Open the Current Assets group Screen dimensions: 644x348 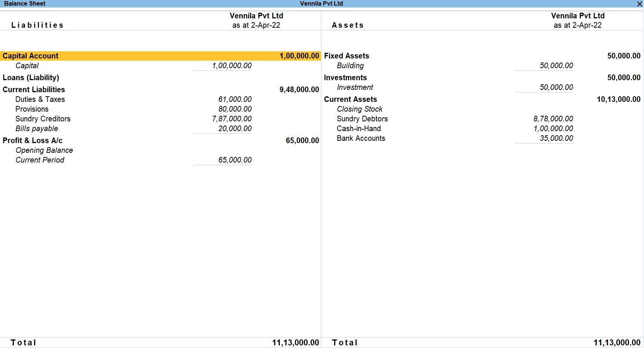pyautogui.click(x=350, y=99)
